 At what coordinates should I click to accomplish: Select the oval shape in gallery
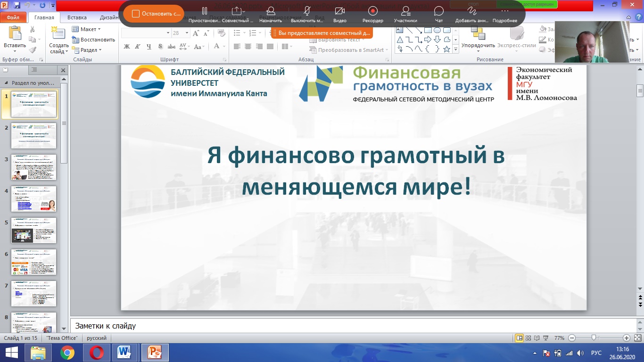tap(438, 30)
